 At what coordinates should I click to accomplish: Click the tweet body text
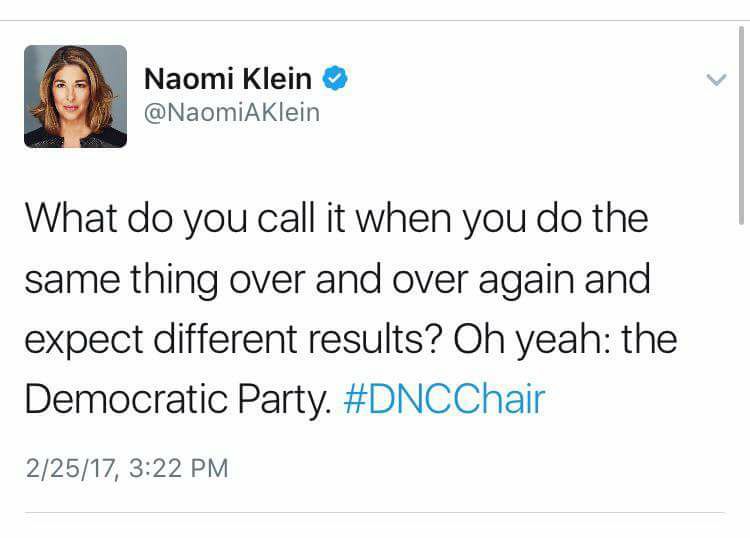click(x=351, y=308)
